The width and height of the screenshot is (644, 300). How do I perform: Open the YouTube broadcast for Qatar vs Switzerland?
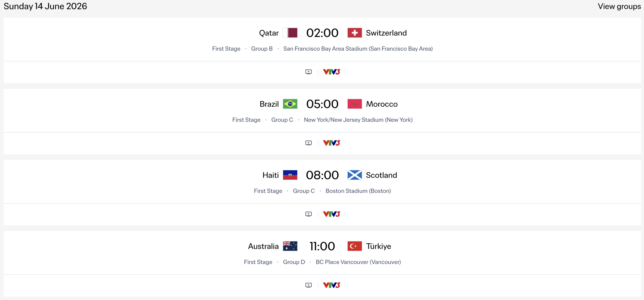click(308, 72)
